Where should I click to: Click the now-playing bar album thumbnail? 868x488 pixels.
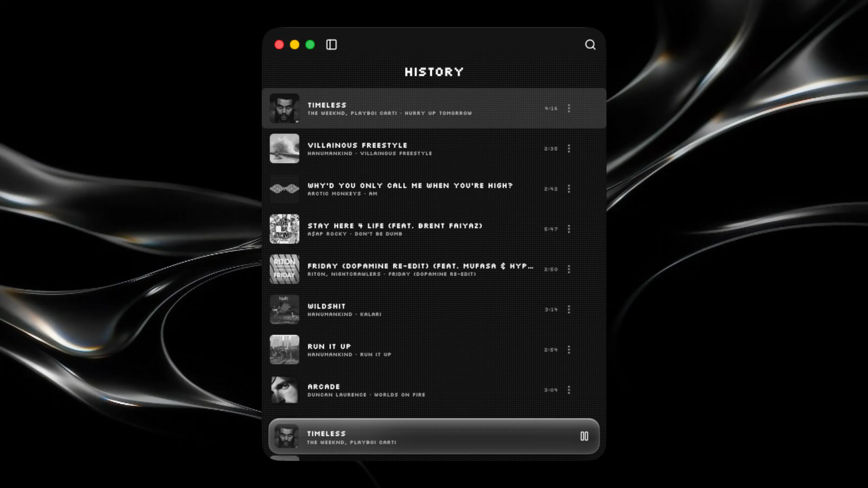click(286, 436)
